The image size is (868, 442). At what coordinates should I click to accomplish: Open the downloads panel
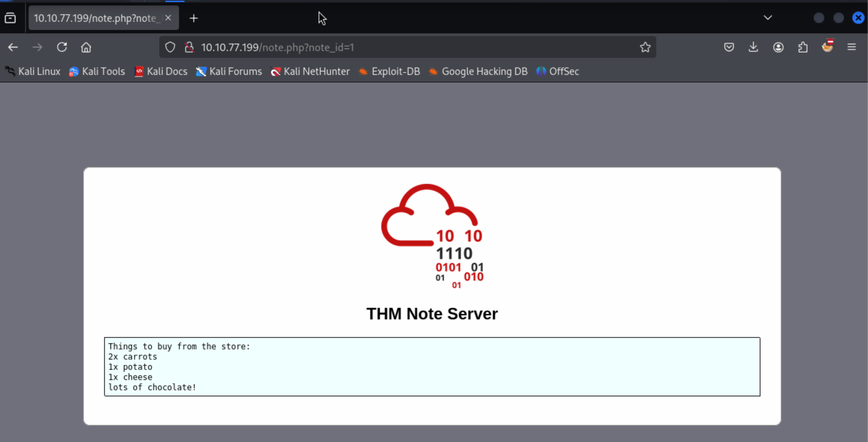753,47
